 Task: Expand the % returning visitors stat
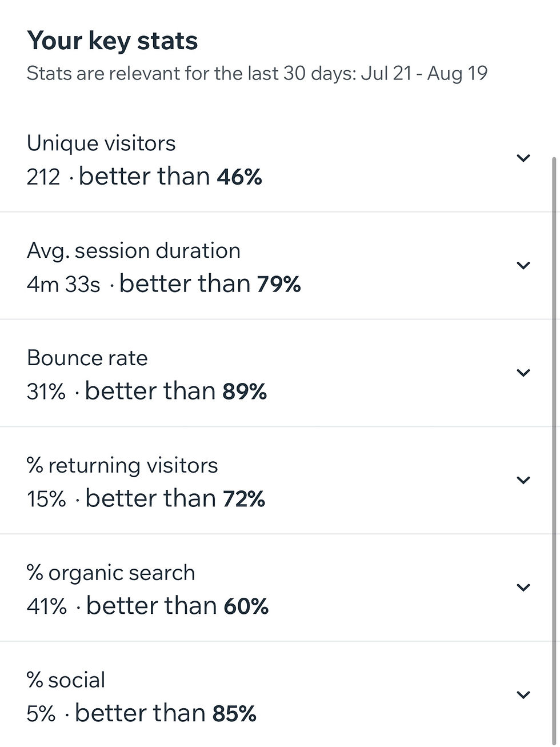tap(523, 480)
